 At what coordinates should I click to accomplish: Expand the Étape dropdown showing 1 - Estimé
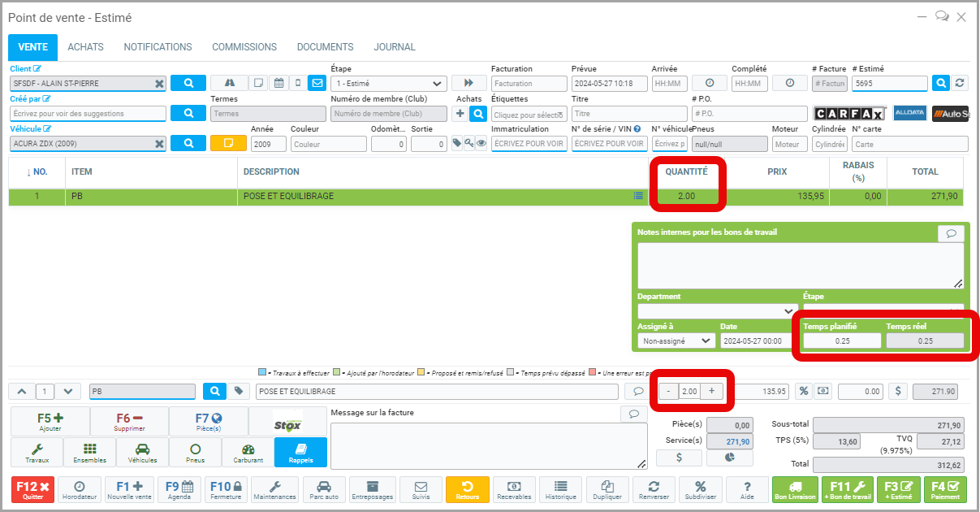pyautogui.click(x=389, y=83)
